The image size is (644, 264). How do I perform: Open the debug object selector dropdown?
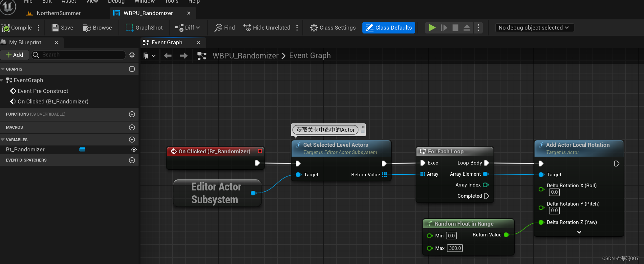tap(534, 28)
